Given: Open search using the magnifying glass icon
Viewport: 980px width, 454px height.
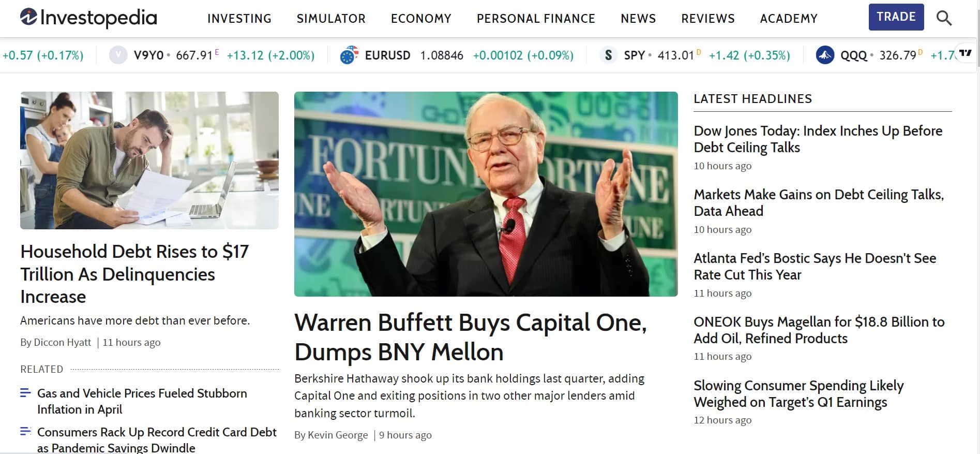Looking at the screenshot, I should pyautogui.click(x=944, y=17).
